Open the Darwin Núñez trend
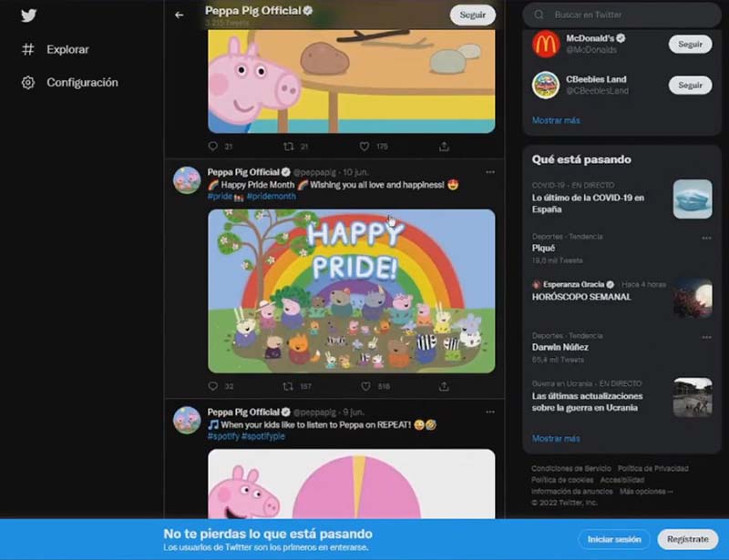Viewport: 729px width, 560px height. (560, 347)
